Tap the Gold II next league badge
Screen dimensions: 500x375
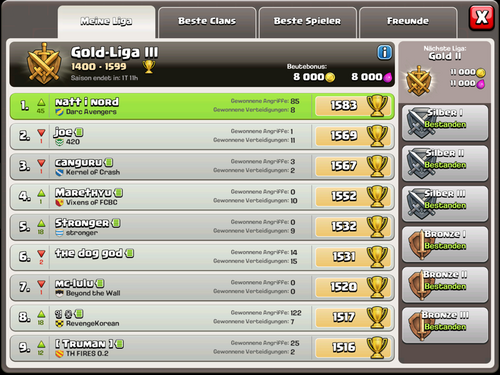click(418, 80)
